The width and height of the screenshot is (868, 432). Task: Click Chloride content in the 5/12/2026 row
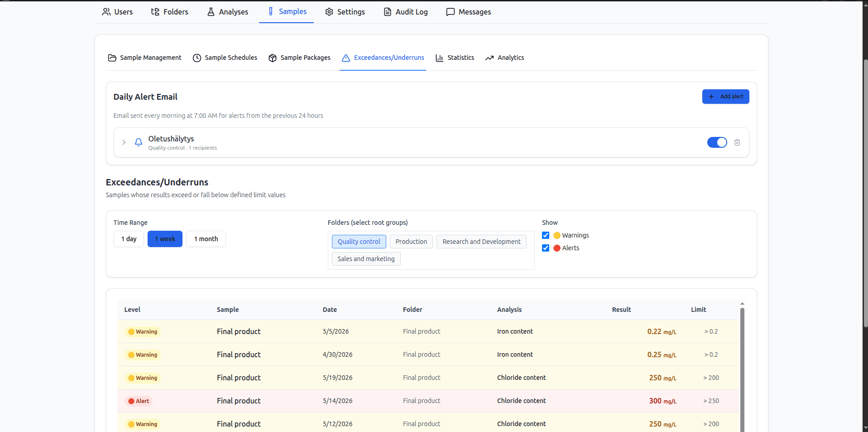click(521, 424)
